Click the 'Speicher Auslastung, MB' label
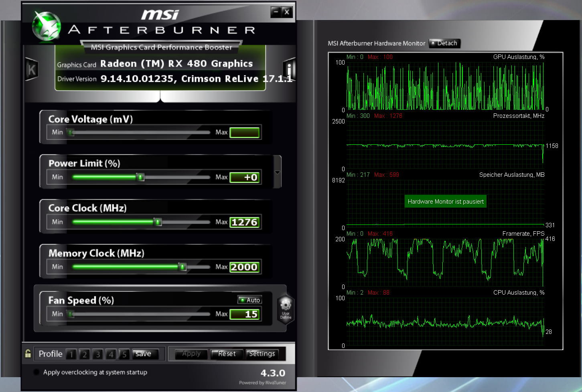 (x=512, y=175)
